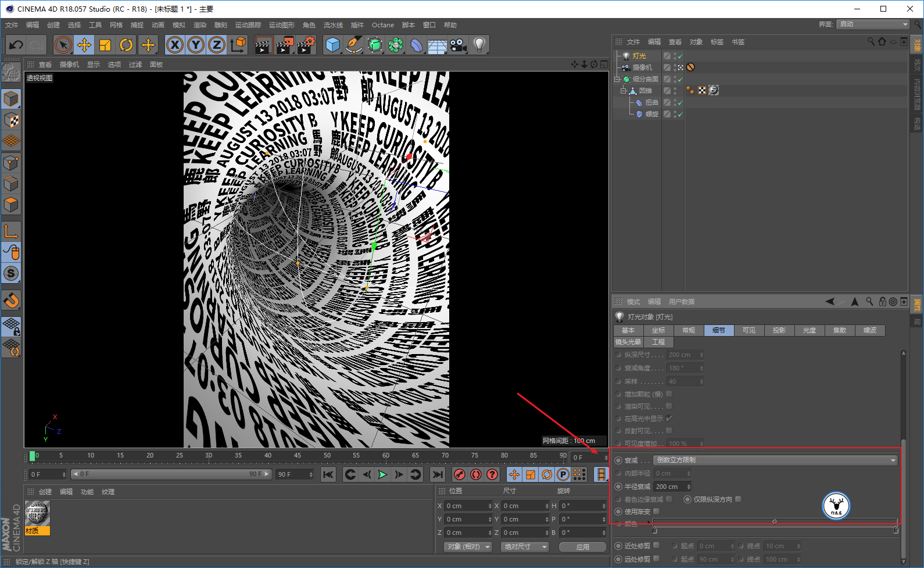924x568 pixels.
Task: Add a Light object with the bulb icon
Action: click(479, 45)
